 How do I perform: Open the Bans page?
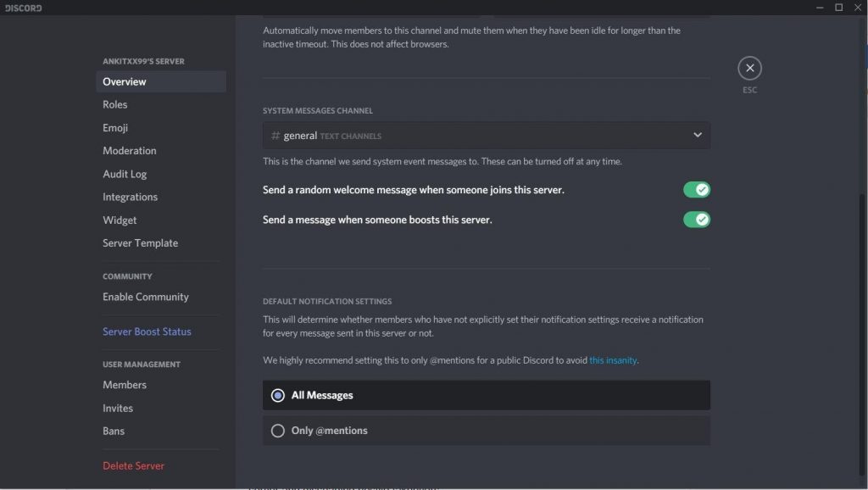click(161, 432)
